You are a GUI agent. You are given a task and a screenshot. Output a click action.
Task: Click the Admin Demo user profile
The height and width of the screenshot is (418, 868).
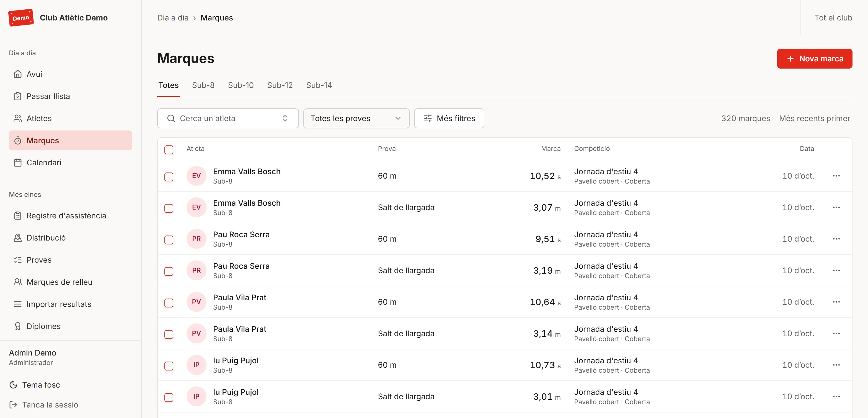tap(33, 357)
